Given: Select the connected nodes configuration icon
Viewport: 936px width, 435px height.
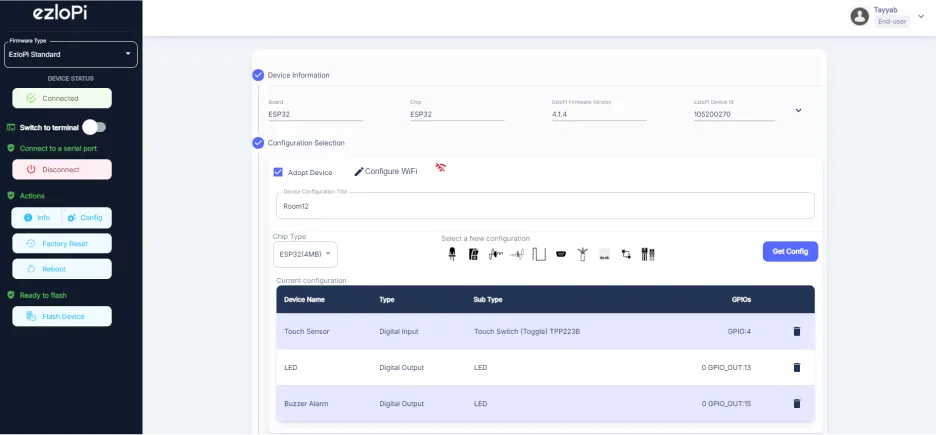Looking at the screenshot, I should click(626, 254).
